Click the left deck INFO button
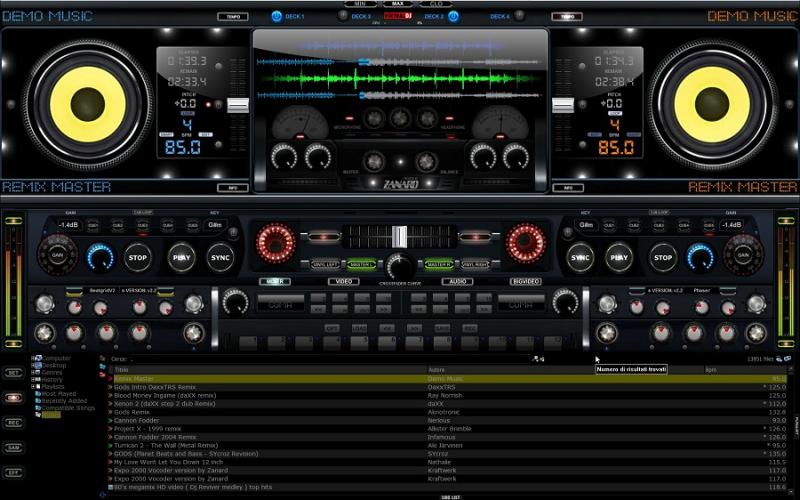This screenshot has width=800, height=500. tap(233, 187)
